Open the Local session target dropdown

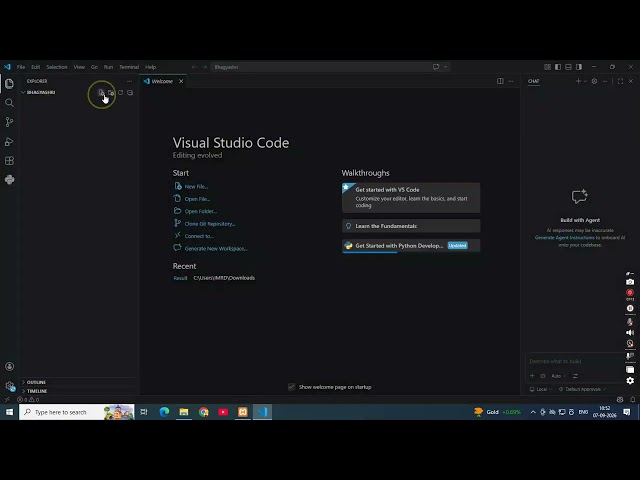[540, 389]
